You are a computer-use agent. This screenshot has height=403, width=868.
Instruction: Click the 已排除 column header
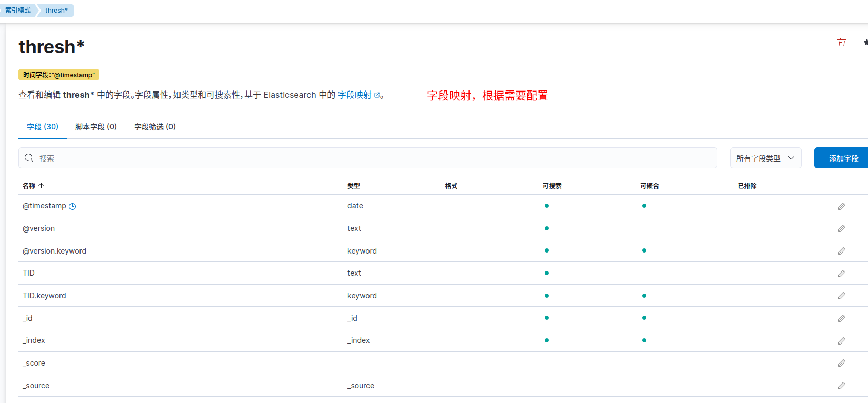click(x=747, y=186)
